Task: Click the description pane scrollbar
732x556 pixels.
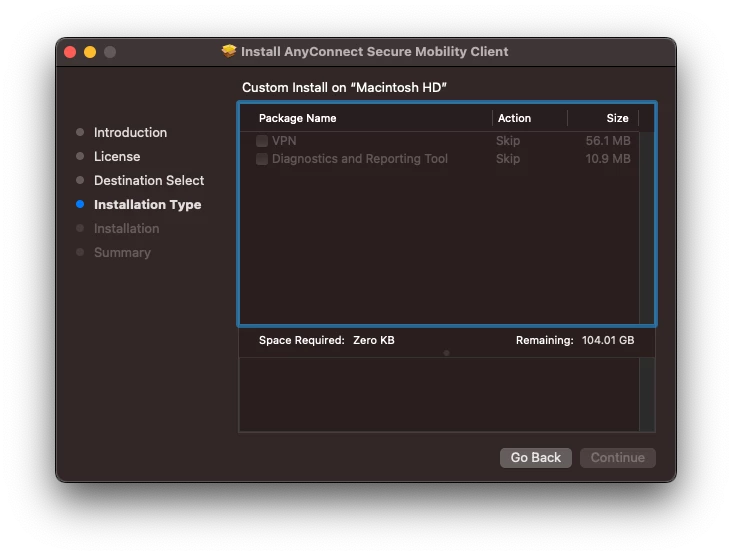Action: pos(647,395)
